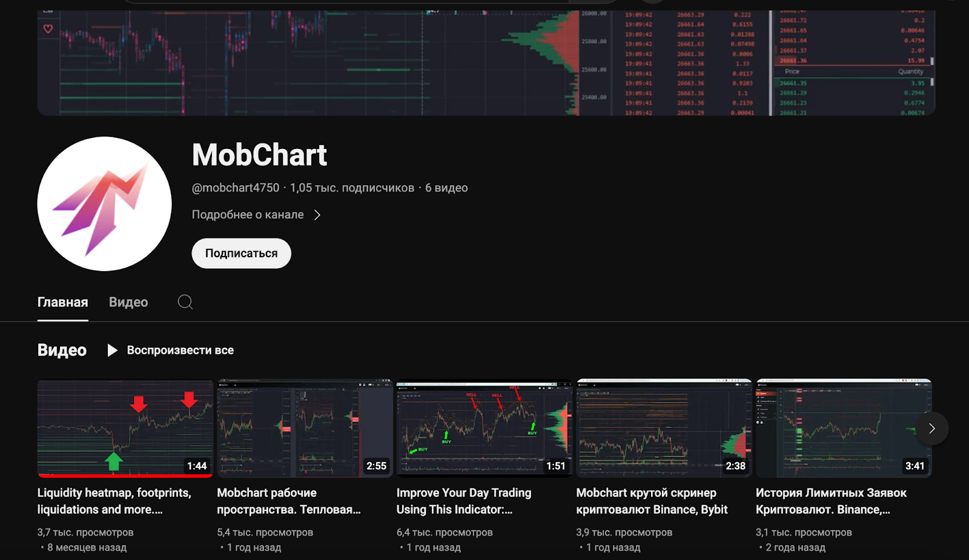Click 3,9 тыс. просмотров text

(x=624, y=532)
